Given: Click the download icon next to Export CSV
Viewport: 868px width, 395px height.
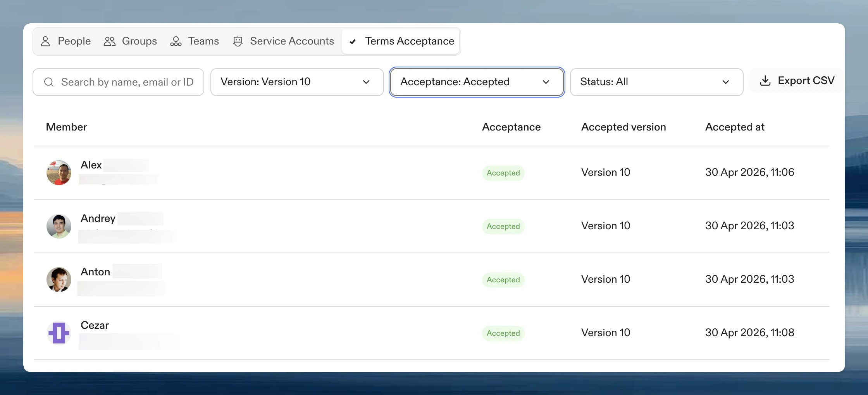Looking at the screenshot, I should tap(765, 81).
